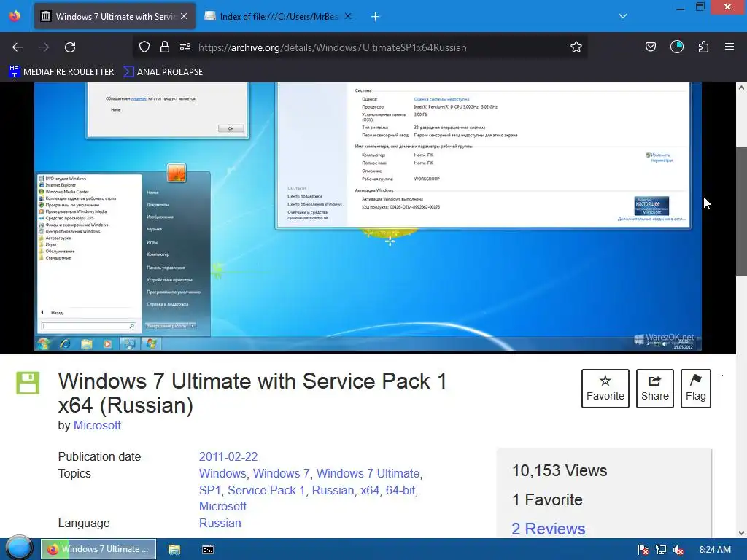Switch to the Index of file tab
This screenshot has height=560, width=747.
278,17
